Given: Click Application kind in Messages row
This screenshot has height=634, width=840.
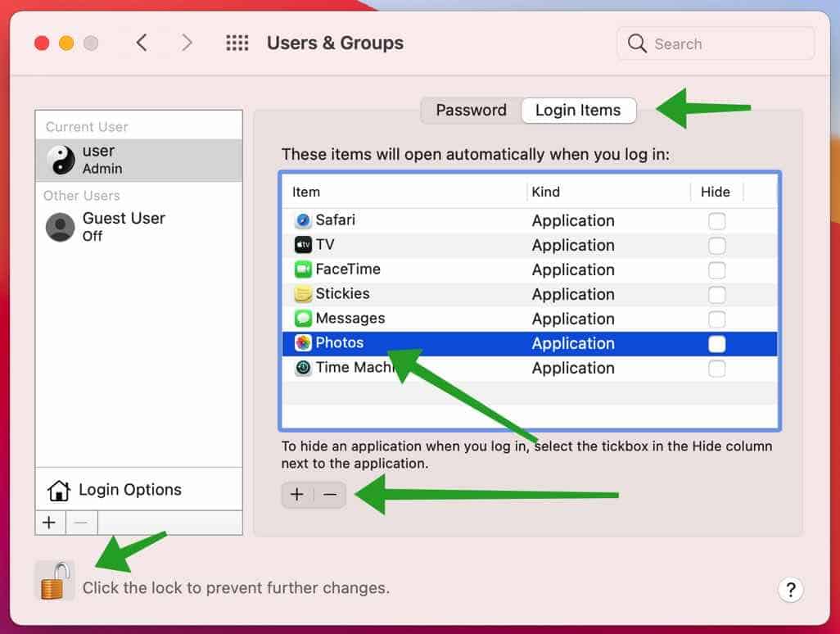Looking at the screenshot, I should [573, 319].
